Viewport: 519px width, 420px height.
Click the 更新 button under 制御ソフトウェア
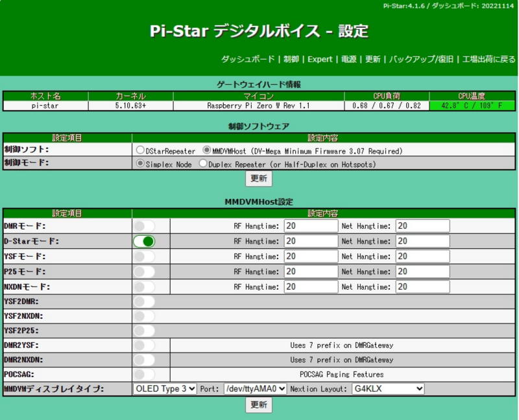coord(259,179)
